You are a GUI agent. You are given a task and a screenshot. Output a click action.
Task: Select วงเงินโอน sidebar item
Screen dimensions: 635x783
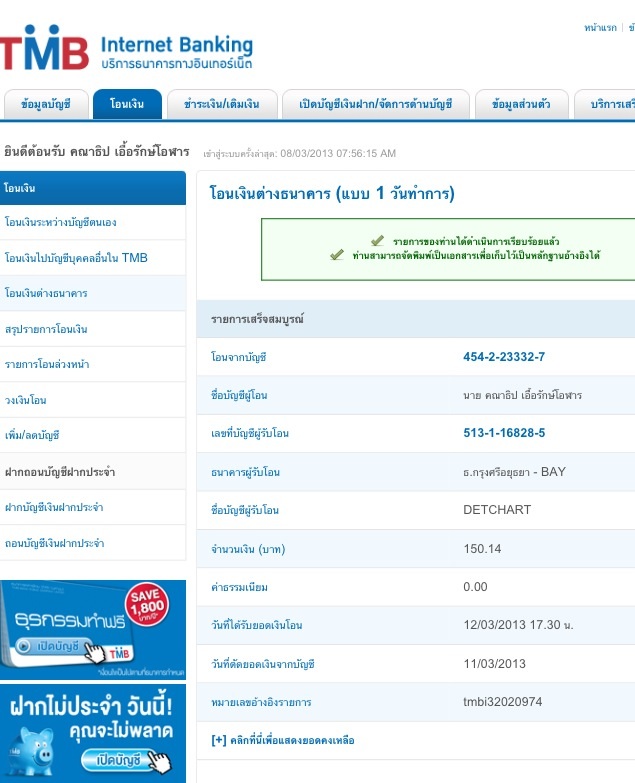tap(26, 400)
